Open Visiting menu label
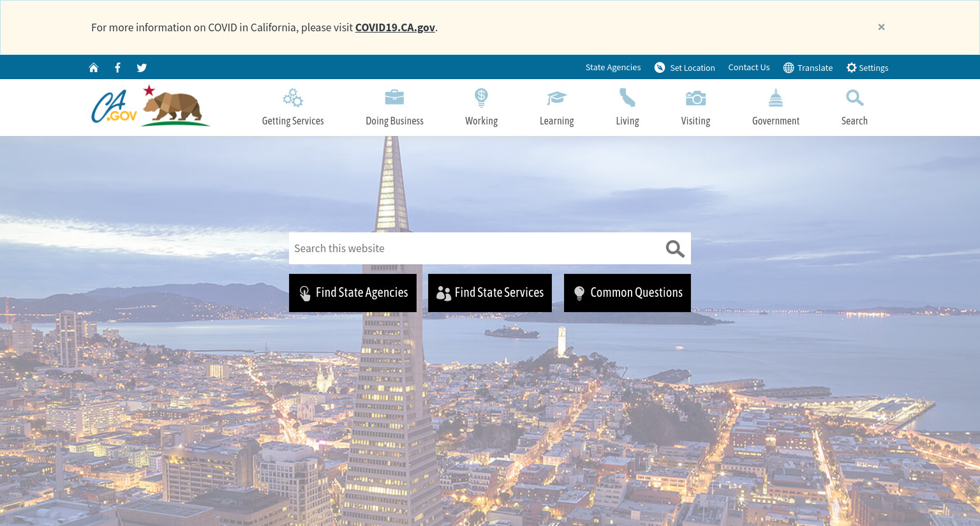Screen dimensions: 980x526 695,121
